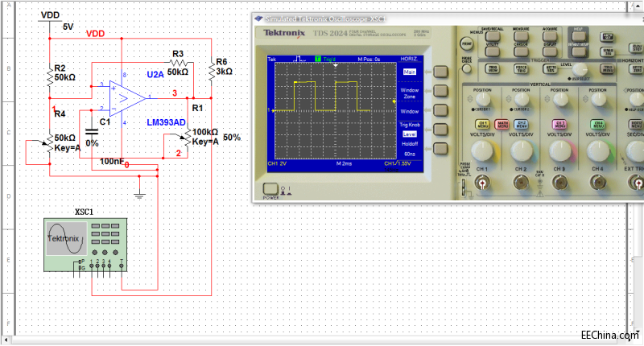644x346 pixels.
Task: Toggle the blue CH 2 MENU button
Action: coord(521,125)
